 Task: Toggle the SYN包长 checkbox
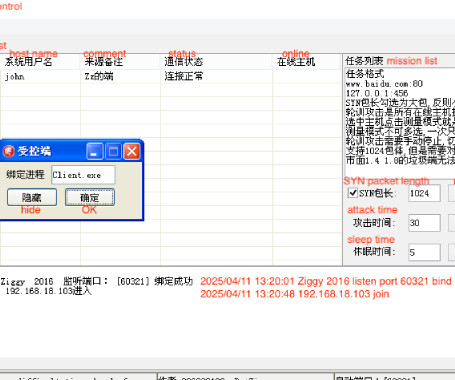pyautogui.click(x=353, y=193)
